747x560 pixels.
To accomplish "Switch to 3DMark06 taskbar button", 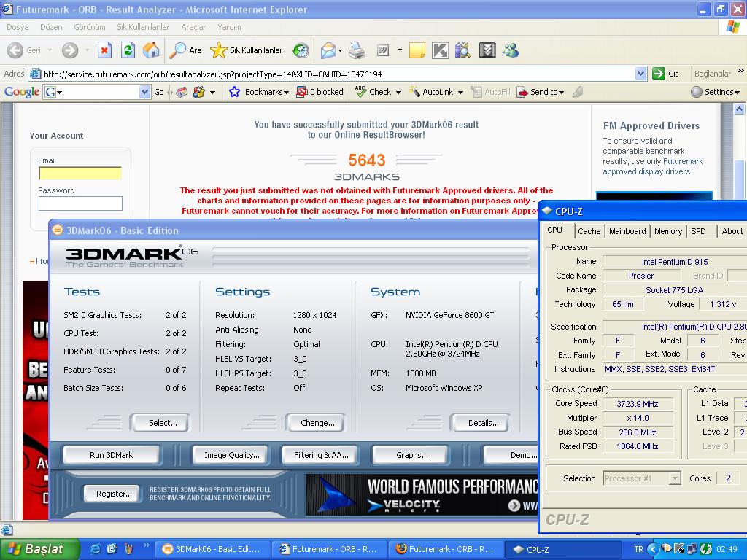I will tap(214, 549).
